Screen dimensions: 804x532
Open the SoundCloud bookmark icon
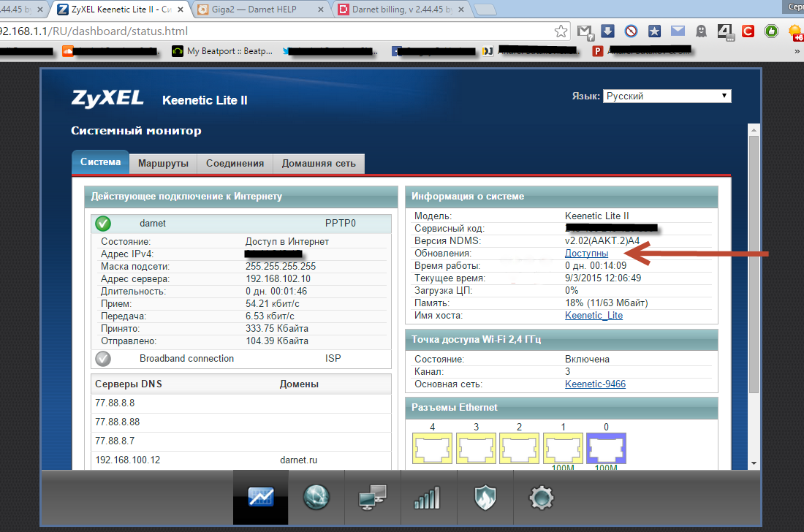point(68,50)
